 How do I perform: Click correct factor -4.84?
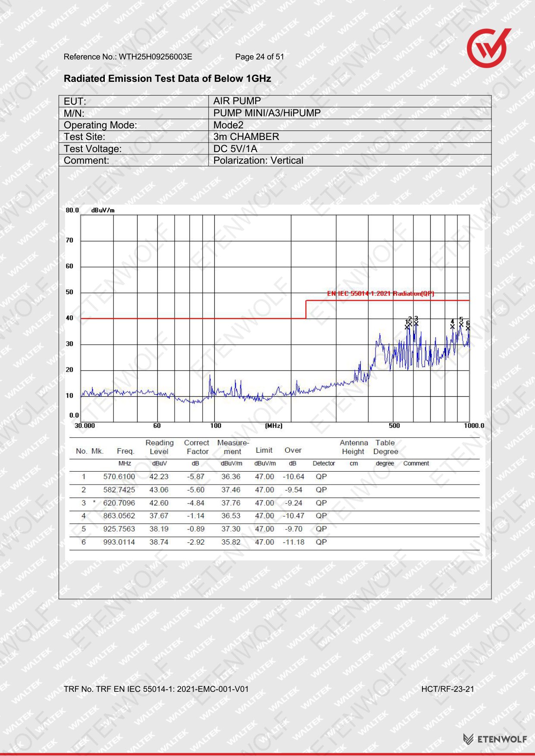196,503
